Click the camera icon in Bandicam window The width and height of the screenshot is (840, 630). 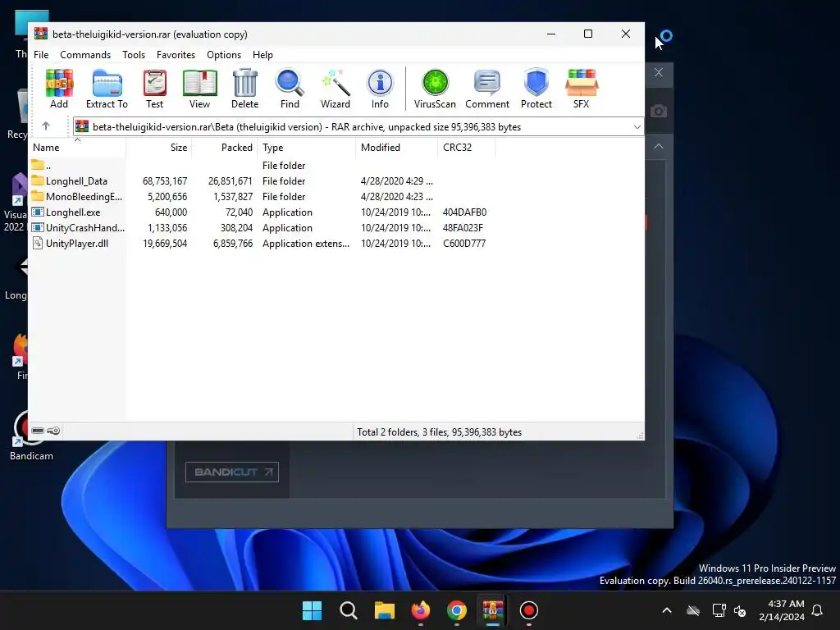tap(659, 111)
